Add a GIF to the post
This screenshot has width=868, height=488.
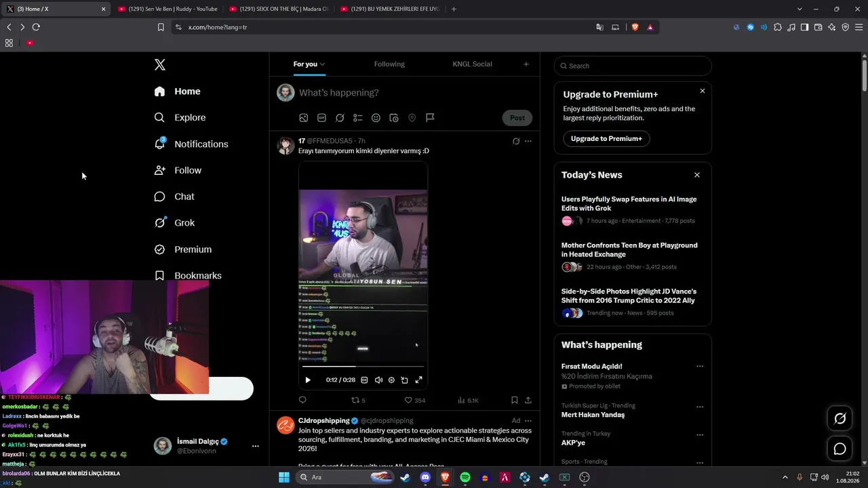[x=321, y=118]
